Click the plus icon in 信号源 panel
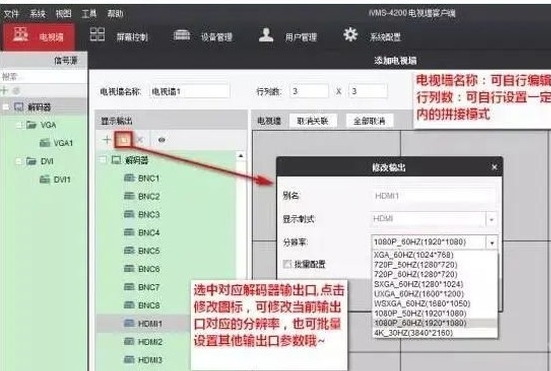Screen dimensions: 551x371 point(5,90)
